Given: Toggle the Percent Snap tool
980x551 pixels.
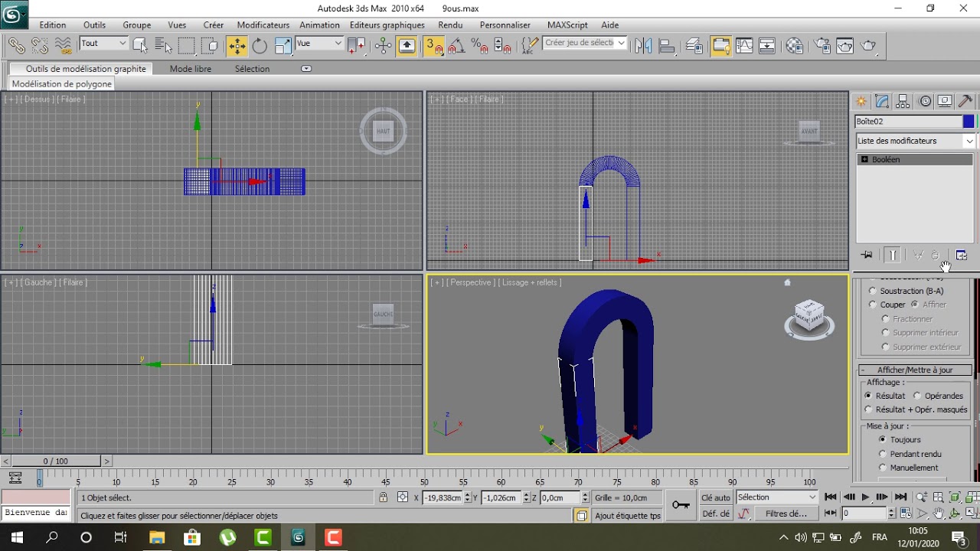Looking at the screenshot, I should pyautogui.click(x=480, y=46).
